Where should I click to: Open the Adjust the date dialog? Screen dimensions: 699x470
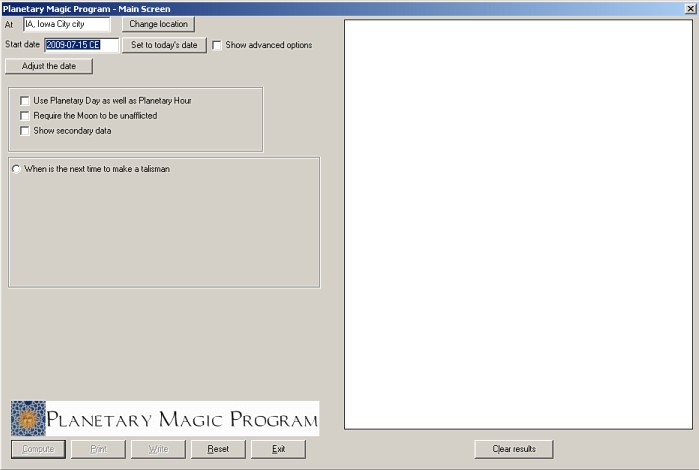pyautogui.click(x=49, y=66)
